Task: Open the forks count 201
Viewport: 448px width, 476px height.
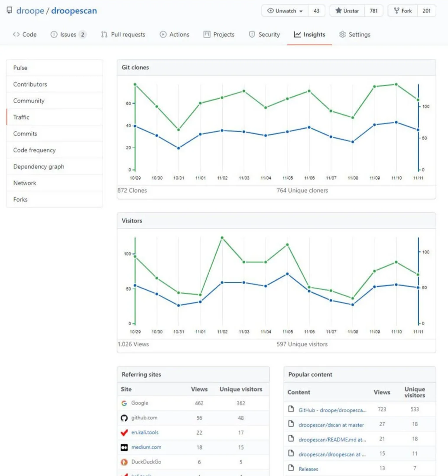Action: 426,11
